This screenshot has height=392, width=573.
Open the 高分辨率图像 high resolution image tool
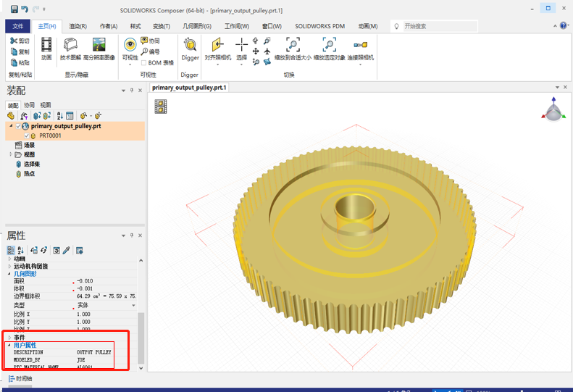pos(99,49)
